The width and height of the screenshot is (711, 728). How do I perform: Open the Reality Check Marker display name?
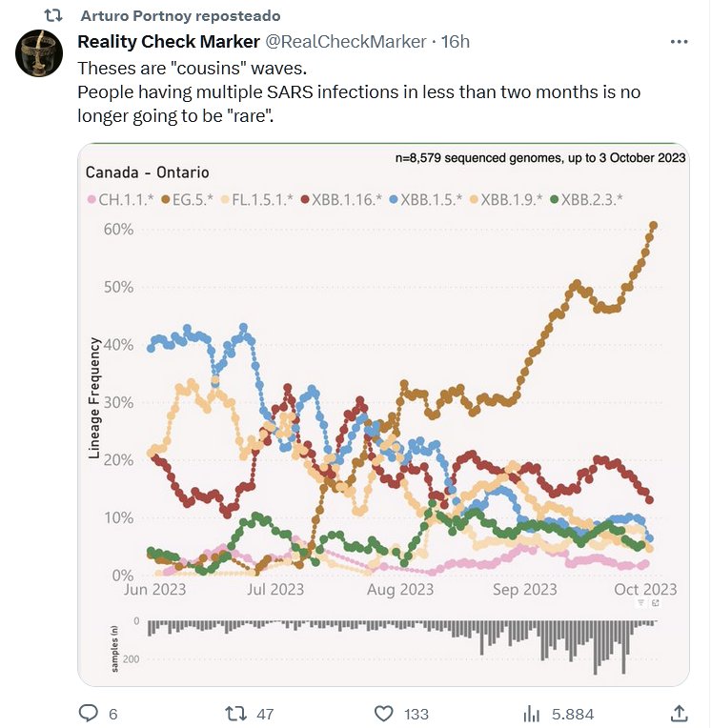[168, 42]
